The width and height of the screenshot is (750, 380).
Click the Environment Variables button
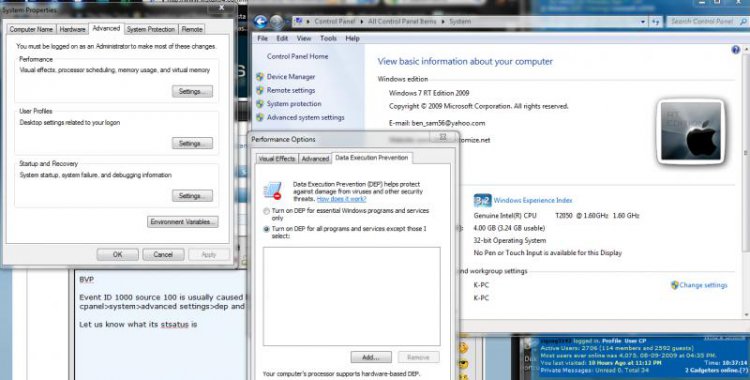click(x=183, y=222)
